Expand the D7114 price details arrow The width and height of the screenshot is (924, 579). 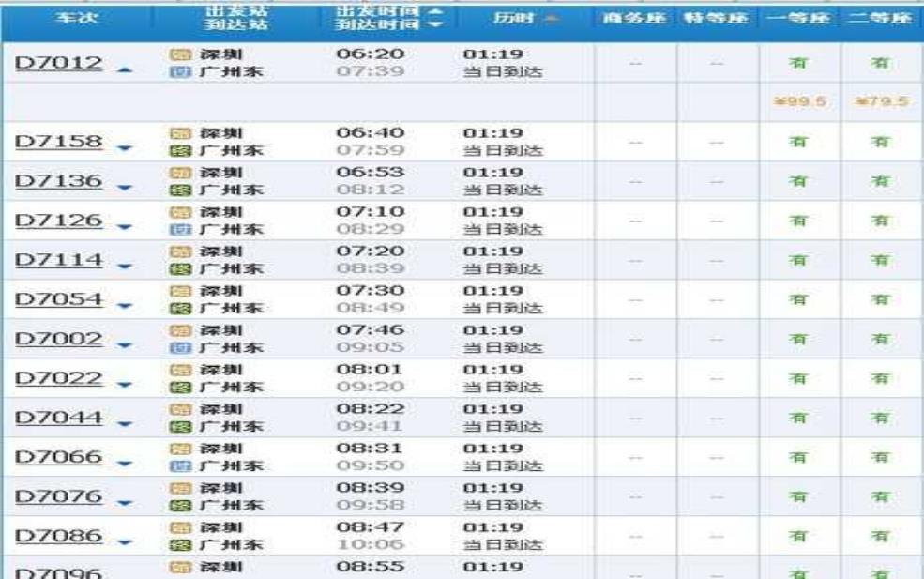pyautogui.click(x=125, y=267)
